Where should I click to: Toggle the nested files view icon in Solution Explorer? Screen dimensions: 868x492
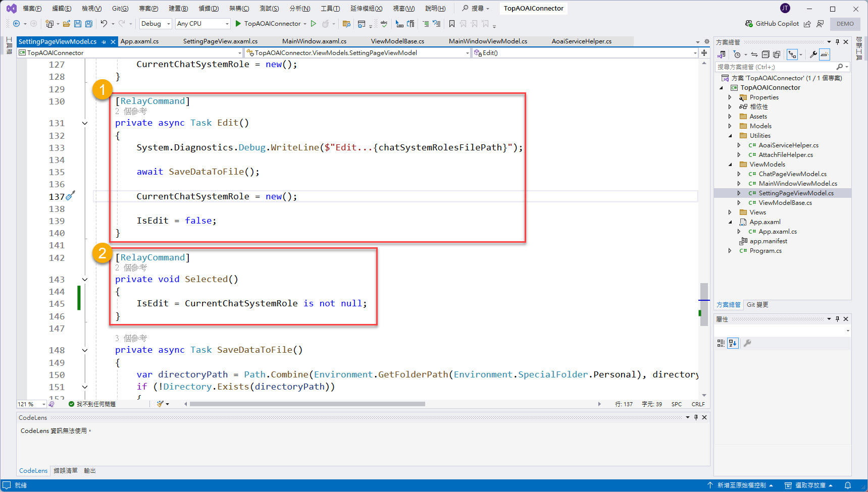tap(792, 54)
